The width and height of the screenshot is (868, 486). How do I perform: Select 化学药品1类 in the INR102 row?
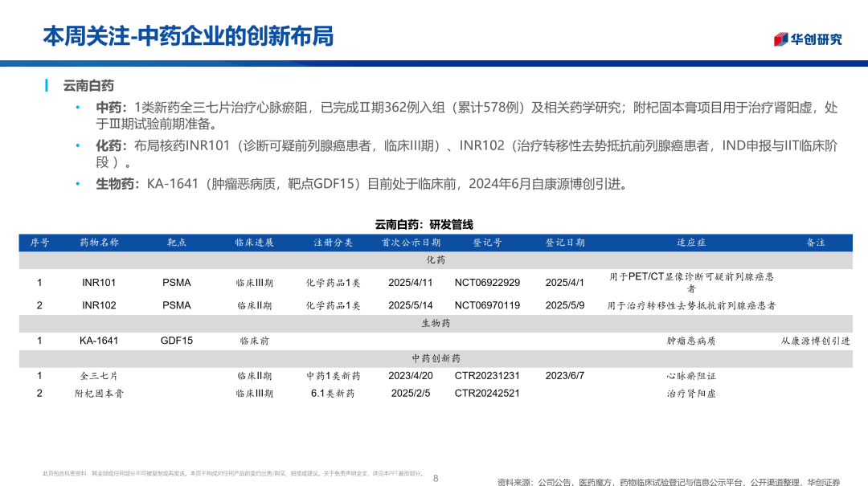333,305
